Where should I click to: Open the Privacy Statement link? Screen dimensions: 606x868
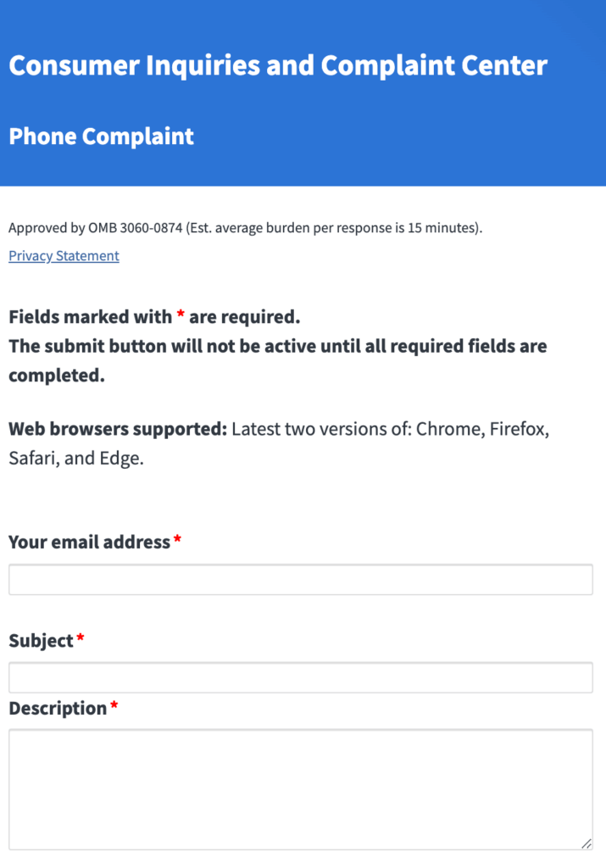[x=64, y=256]
